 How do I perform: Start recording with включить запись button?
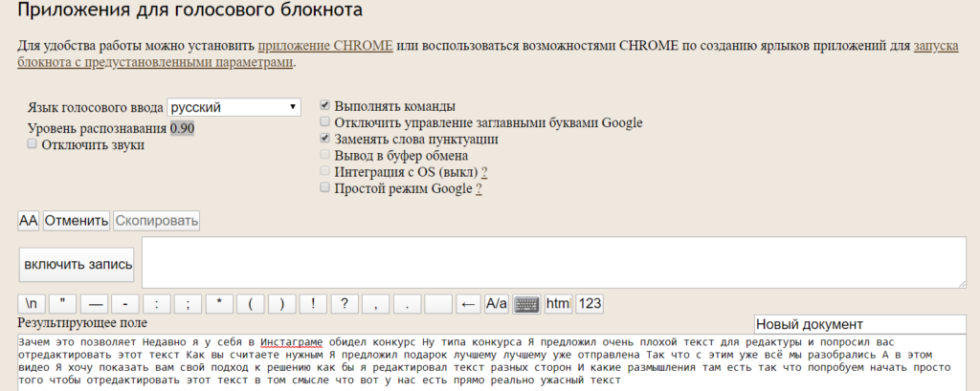pos(78,264)
